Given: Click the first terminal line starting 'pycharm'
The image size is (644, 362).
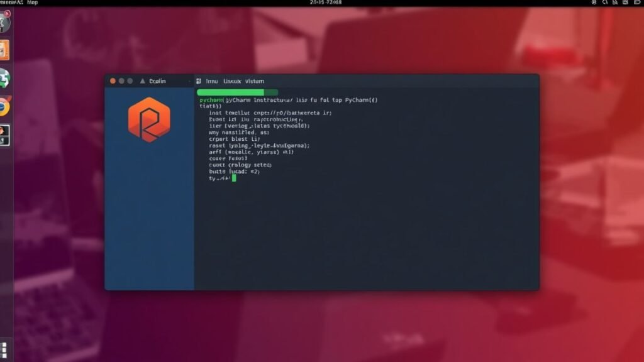Looking at the screenshot, I should coord(288,100).
